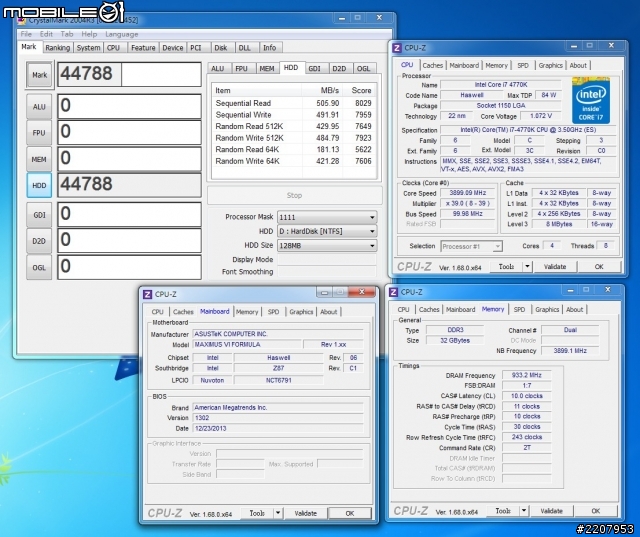Open CPU tab in CPU-Z Mainboard window
This screenshot has width=640, height=537.
point(158,312)
